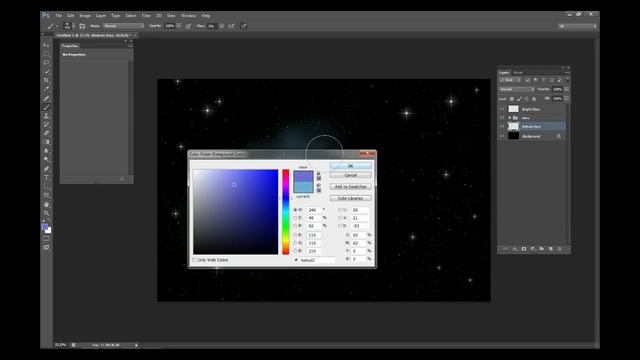Select the Spot Healing Brush tool
Screen dimensions: 640x360
click(x=46, y=98)
